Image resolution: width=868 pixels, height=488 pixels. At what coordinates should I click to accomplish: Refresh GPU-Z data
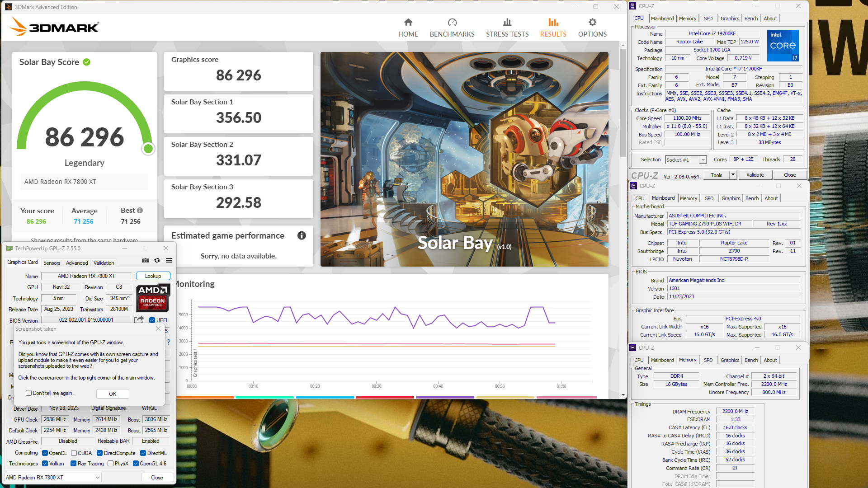pyautogui.click(x=157, y=260)
